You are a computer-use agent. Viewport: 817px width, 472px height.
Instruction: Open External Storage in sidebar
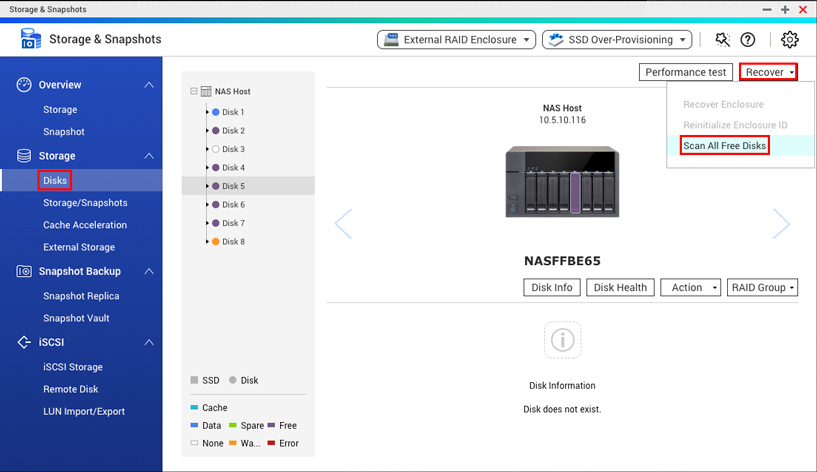79,247
